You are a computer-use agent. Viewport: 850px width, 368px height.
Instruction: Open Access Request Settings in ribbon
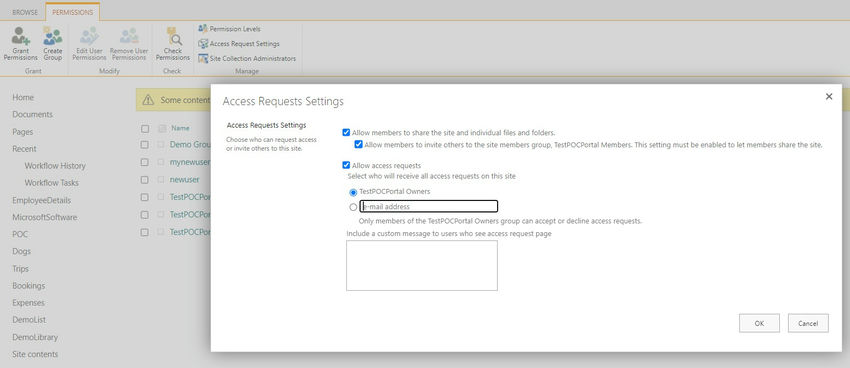point(239,44)
